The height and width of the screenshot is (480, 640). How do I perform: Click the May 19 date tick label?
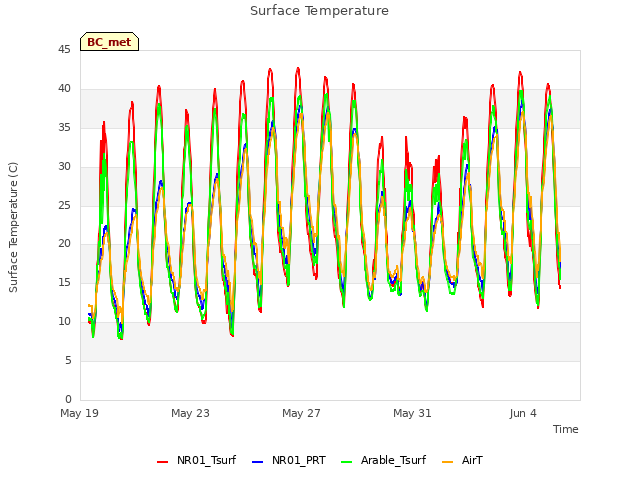pos(79,413)
